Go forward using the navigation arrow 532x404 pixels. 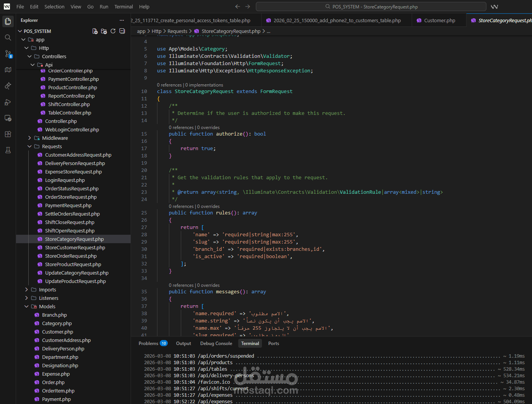coord(247,7)
